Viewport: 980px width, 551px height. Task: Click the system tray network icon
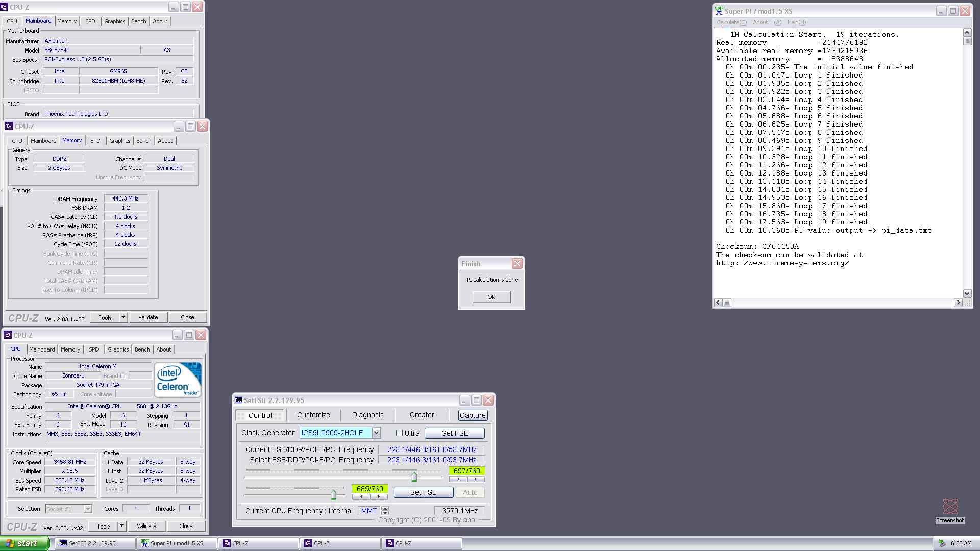pos(942,543)
